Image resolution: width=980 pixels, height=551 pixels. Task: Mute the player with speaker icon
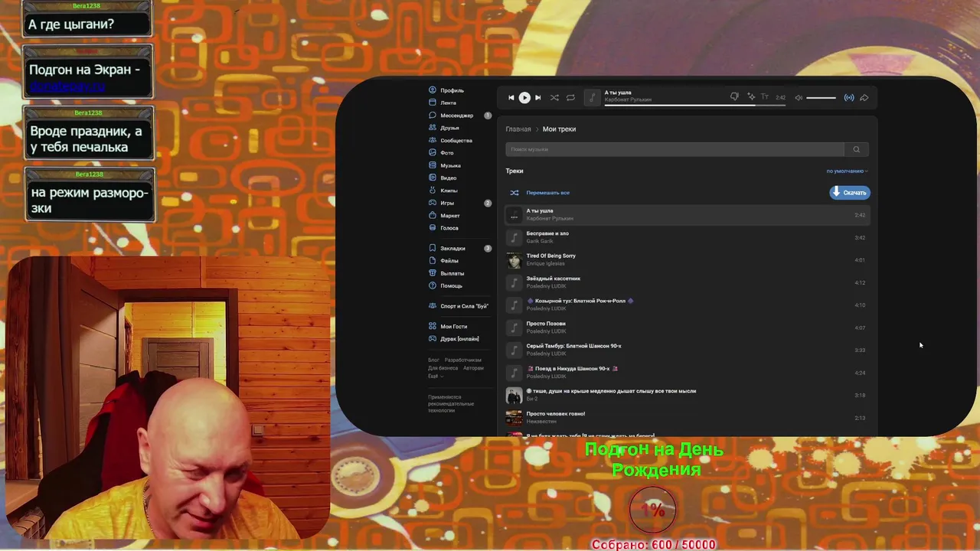pyautogui.click(x=799, y=98)
